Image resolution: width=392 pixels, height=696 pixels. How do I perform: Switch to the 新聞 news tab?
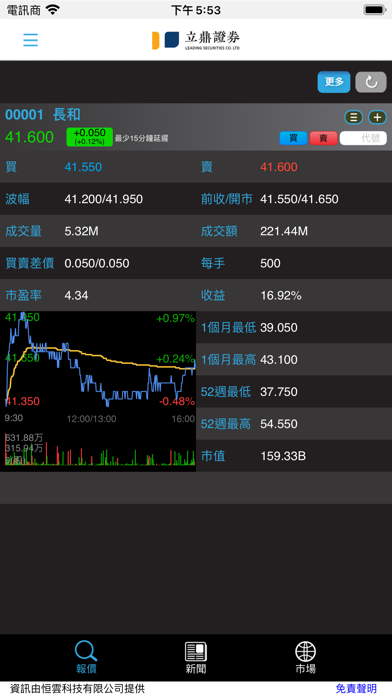[196, 657]
